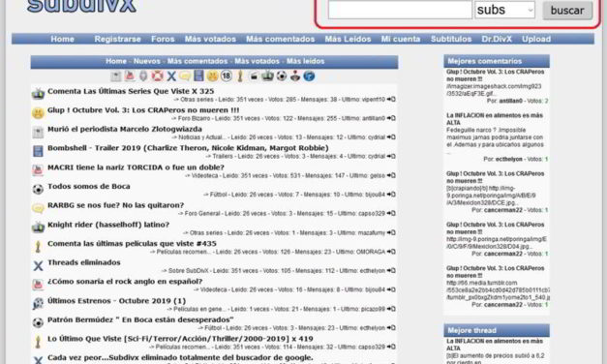Screen dimensions: 607x364
Task: Open the 'subs' search type dropdown
Action: click(x=504, y=10)
